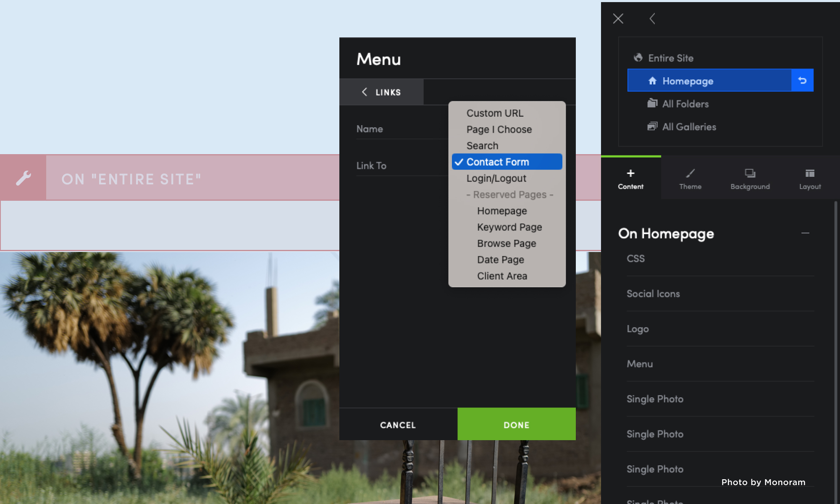The width and height of the screenshot is (840, 504).
Task: Collapse the On Homepage section
Action: (x=805, y=233)
